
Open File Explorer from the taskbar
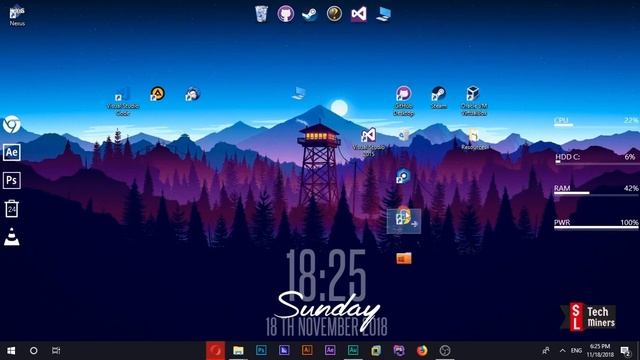click(x=238, y=351)
